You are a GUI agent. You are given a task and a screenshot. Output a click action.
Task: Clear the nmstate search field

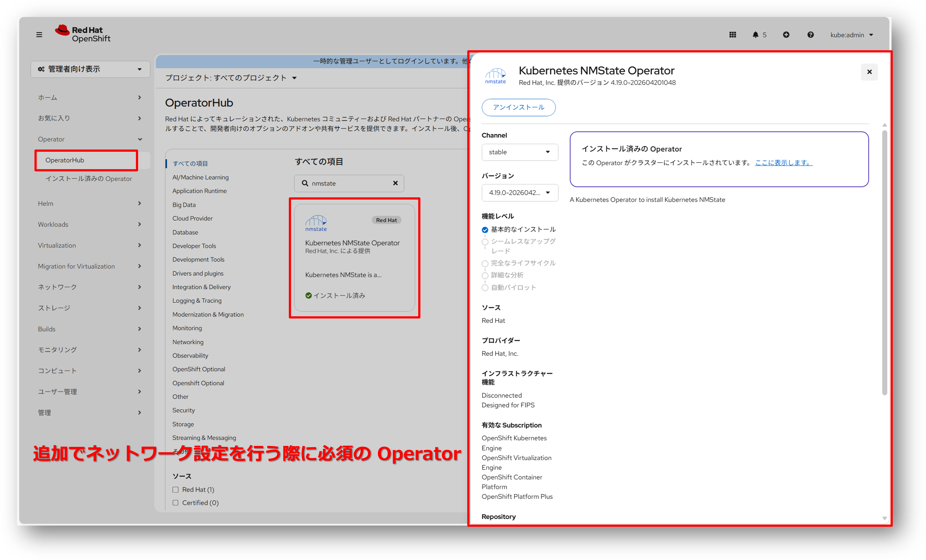click(395, 183)
